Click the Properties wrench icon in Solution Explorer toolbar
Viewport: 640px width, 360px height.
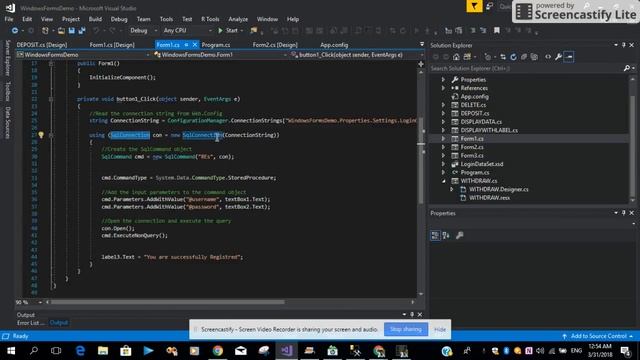click(558, 57)
